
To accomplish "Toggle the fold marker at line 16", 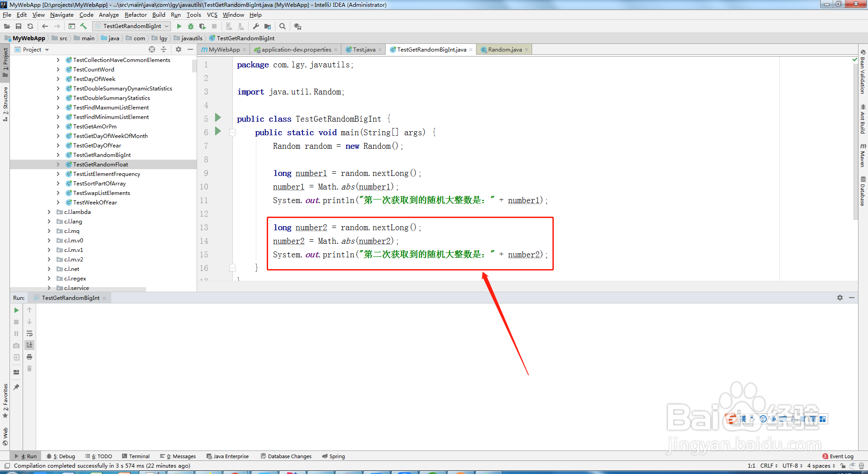I will click(233, 268).
